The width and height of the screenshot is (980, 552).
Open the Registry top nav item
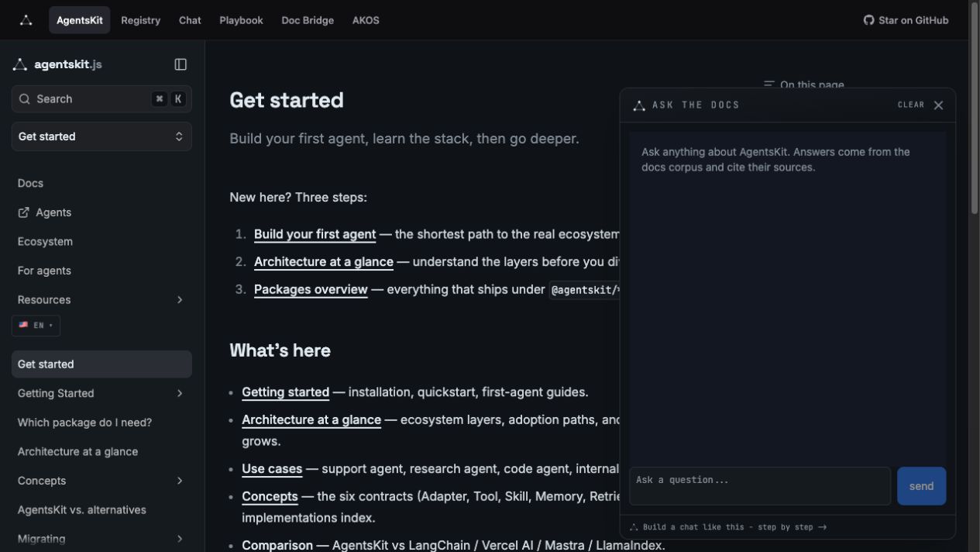coord(140,20)
